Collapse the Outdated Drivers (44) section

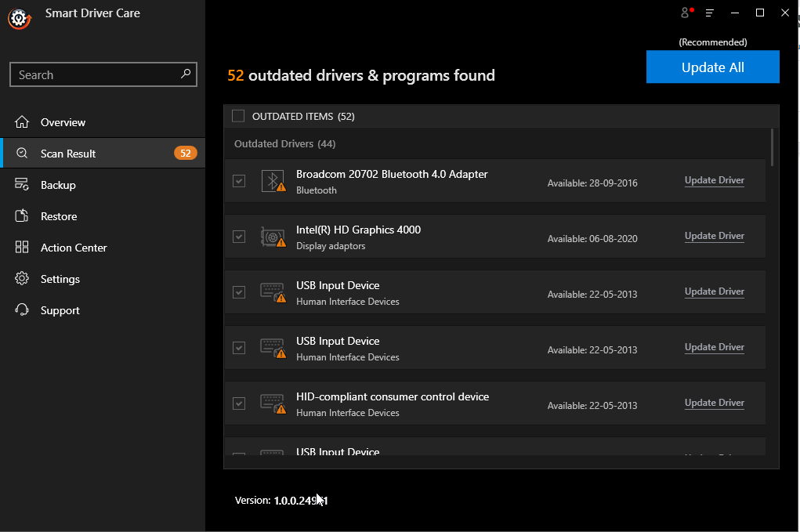pyautogui.click(x=284, y=144)
